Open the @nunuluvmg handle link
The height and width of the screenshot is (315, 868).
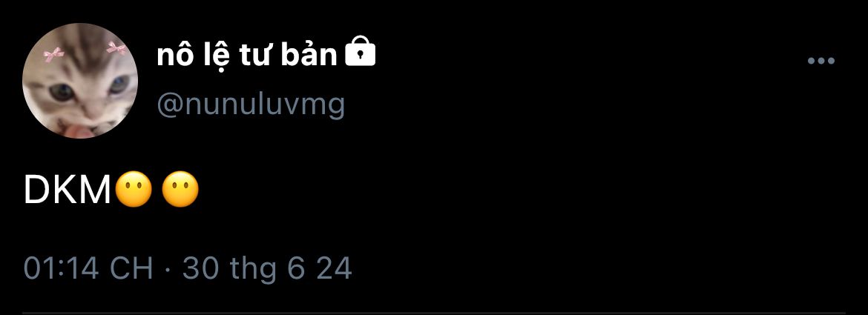pyautogui.click(x=251, y=104)
